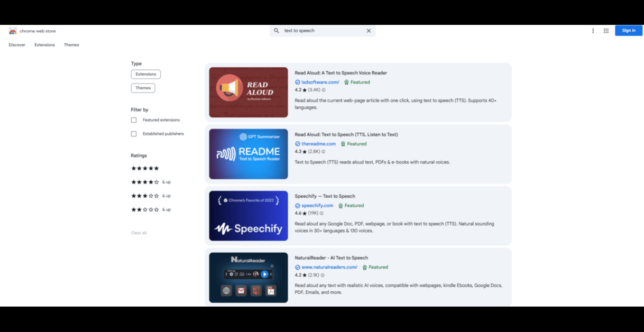Open 'Speechify — Text to Speech' title
644x332 pixels.
pos(325,196)
